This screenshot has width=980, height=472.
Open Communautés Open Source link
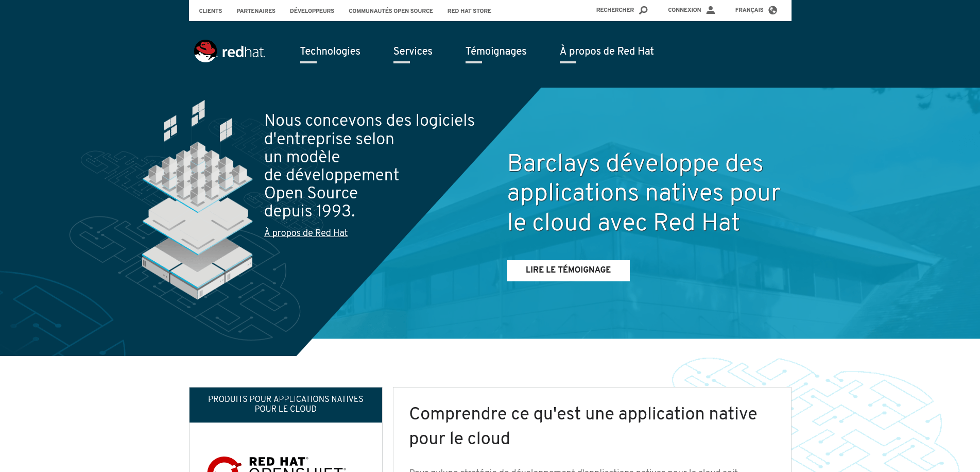[x=391, y=11]
